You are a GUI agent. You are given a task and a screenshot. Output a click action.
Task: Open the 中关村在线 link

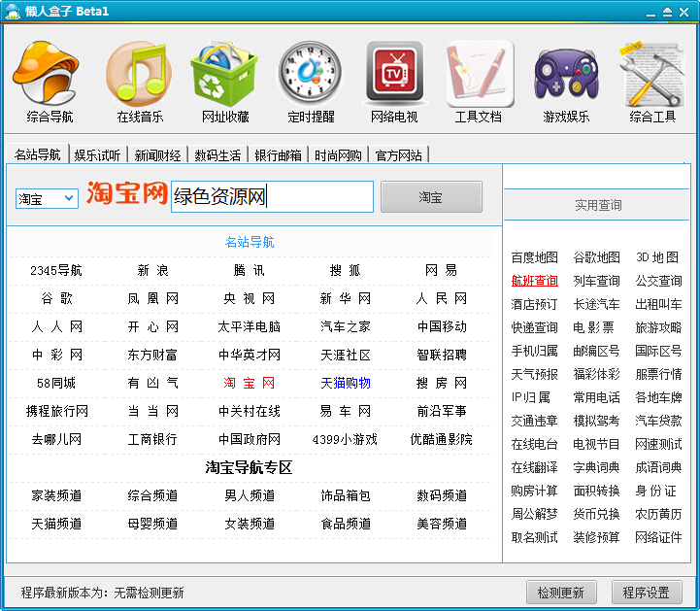[250, 411]
